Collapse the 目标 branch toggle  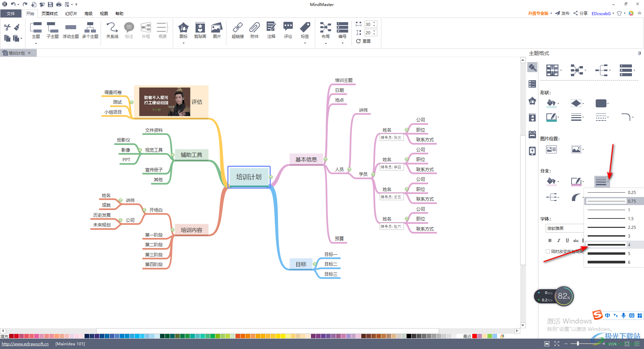point(315,264)
